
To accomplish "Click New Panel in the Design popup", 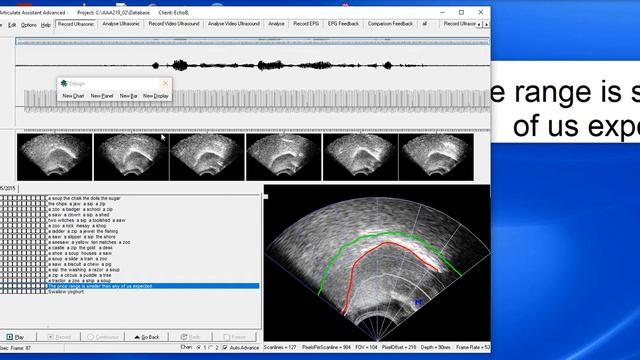I will 102,96.
